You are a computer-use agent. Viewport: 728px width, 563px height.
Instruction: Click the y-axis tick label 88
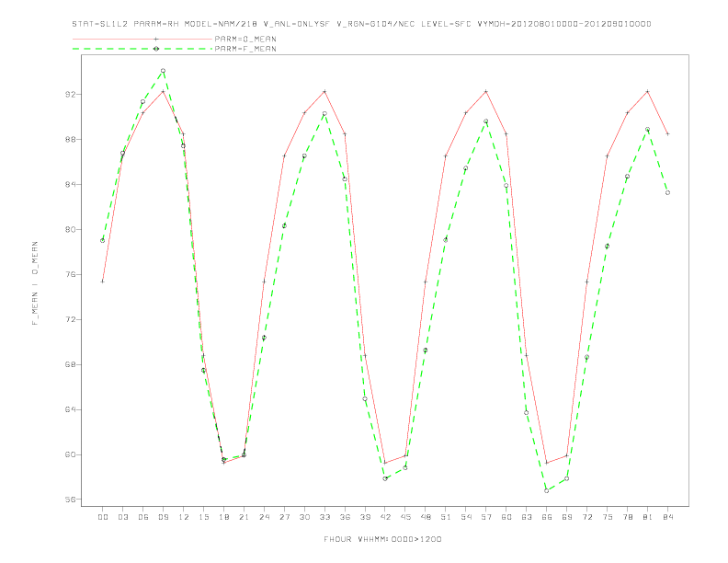tap(70, 139)
